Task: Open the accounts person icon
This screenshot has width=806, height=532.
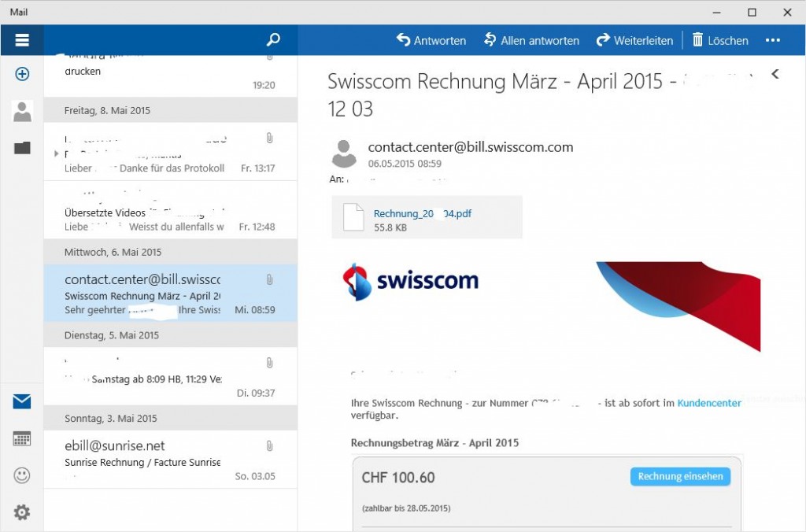Action: (x=22, y=112)
